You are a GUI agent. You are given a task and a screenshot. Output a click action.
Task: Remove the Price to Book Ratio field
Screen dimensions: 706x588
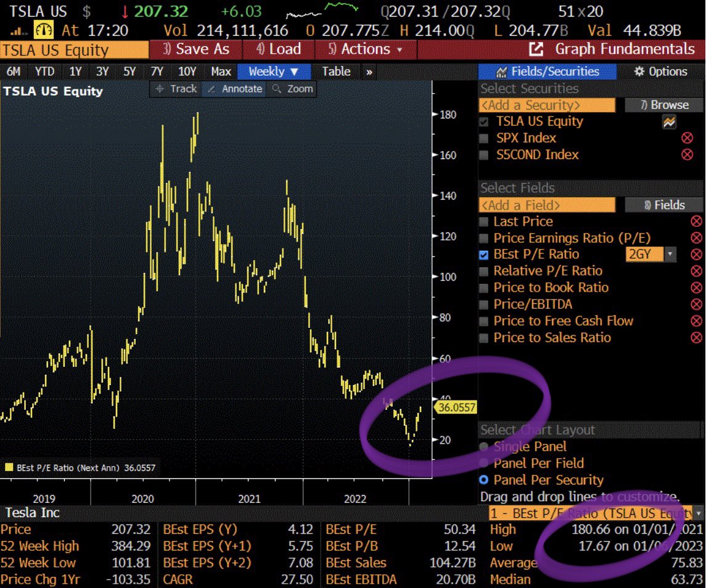pyautogui.click(x=696, y=287)
